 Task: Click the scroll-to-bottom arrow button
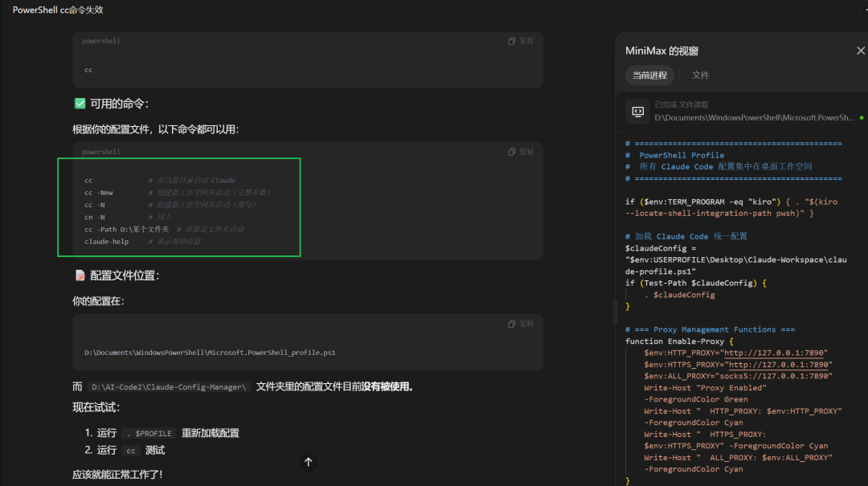coord(309,462)
